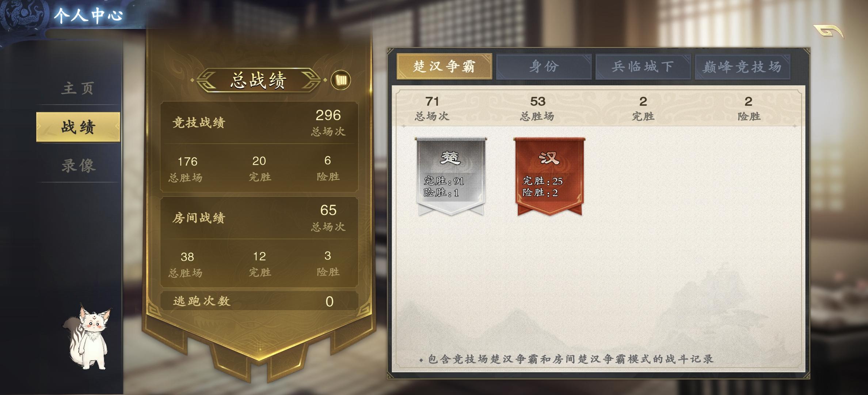Open the 巅峰竞技场 tab
The image size is (868, 395).
(x=742, y=67)
